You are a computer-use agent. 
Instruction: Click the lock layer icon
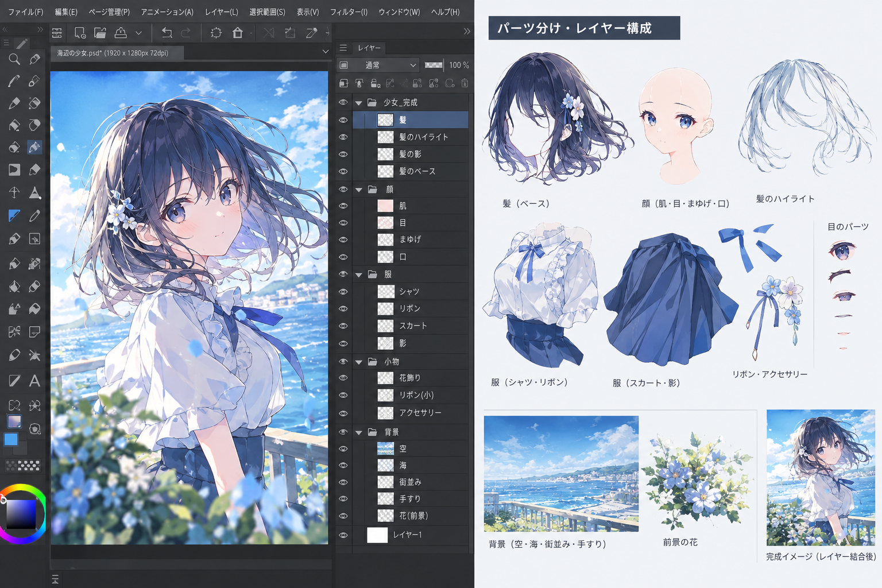(x=375, y=83)
